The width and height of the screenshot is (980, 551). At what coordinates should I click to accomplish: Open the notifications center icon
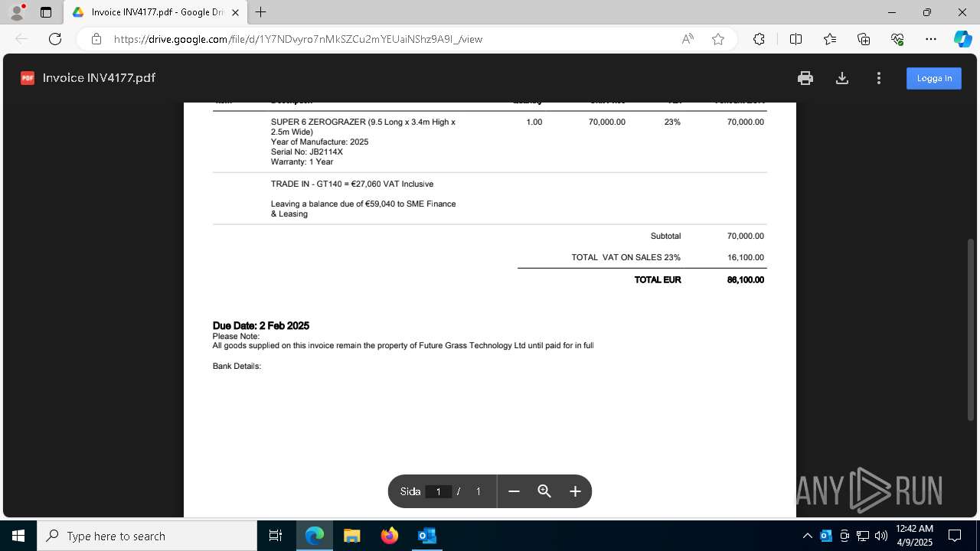pos(955,536)
